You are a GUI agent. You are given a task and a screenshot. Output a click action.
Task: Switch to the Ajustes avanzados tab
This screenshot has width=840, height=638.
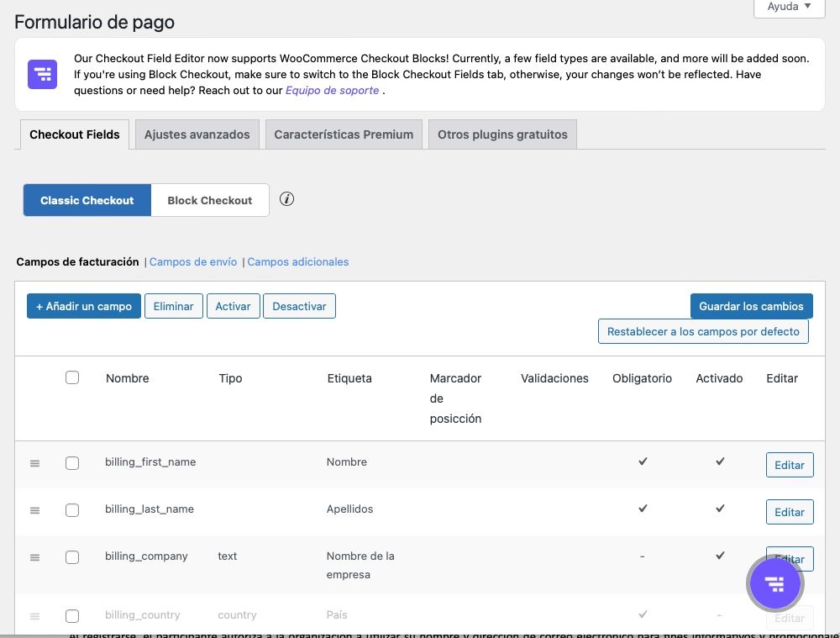click(x=197, y=134)
